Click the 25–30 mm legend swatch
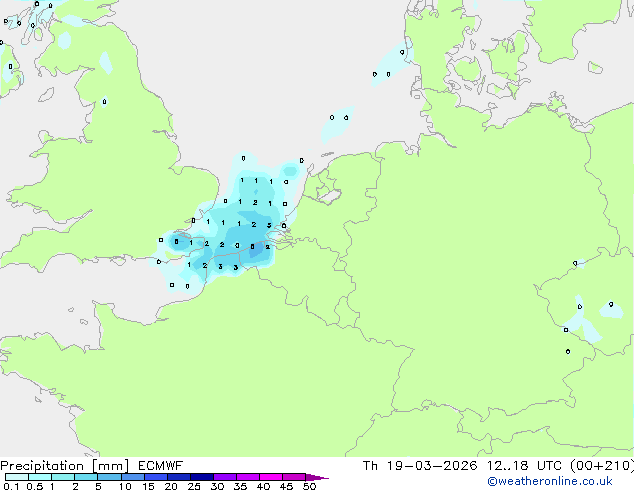 click(x=202, y=477)
